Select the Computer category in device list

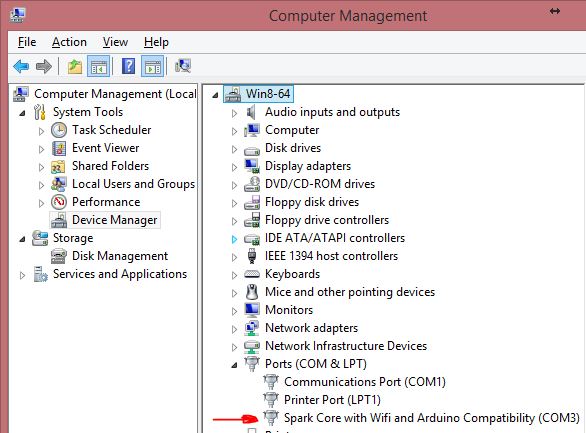point(292,130)
